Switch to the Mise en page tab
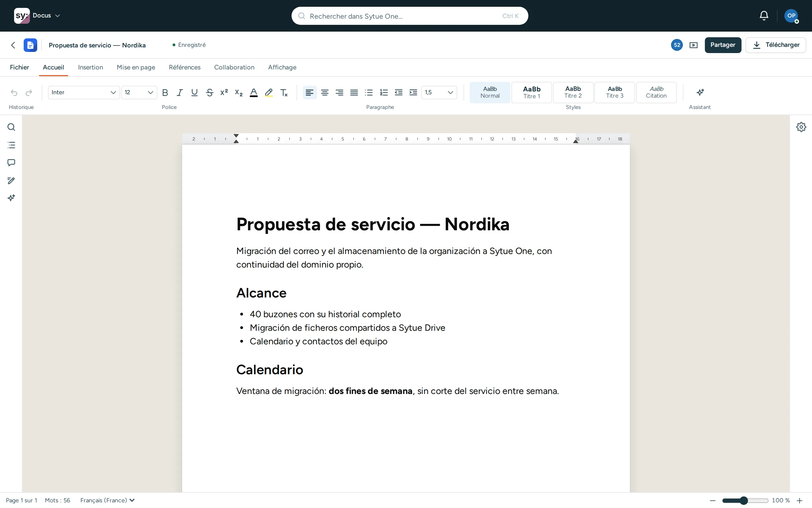Viewport: 812px width, 508px height. [136, 67]
